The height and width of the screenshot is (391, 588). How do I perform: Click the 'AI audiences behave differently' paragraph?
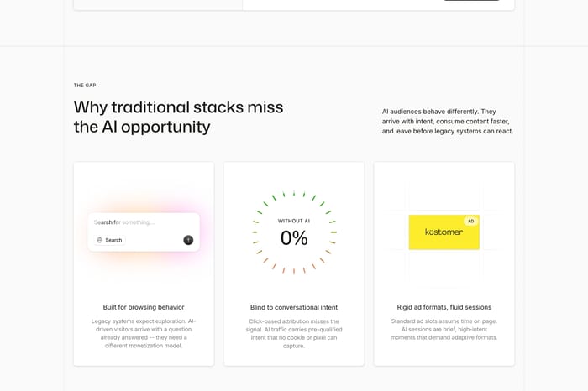click(448, 122)
